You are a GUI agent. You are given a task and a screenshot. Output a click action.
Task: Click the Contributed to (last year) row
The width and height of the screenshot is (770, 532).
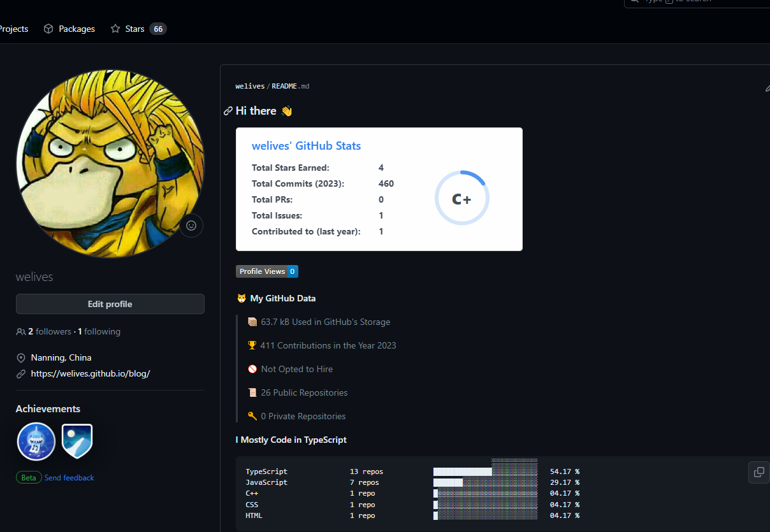[x=317, y=231]
